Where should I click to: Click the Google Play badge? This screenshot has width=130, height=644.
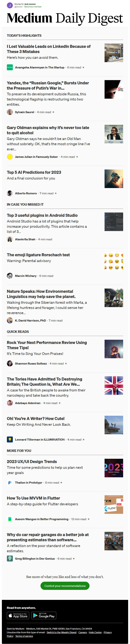click(44, 615)
